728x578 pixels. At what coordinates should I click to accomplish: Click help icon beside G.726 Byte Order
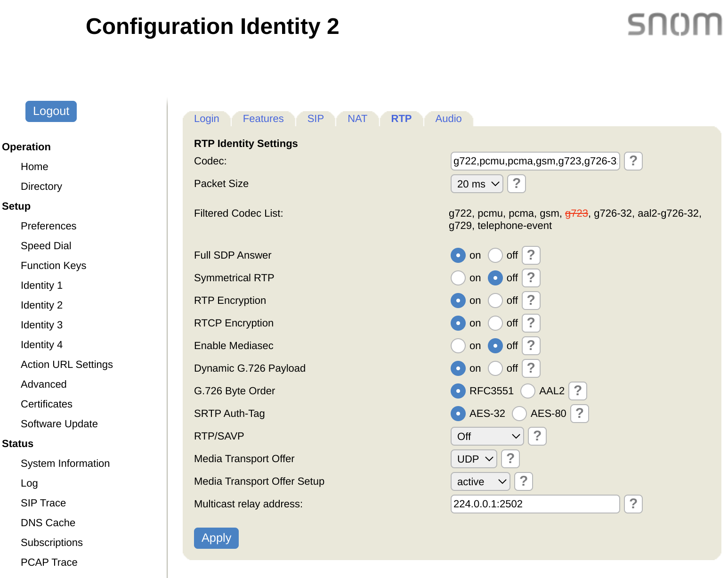pyautogui.click(x=577, y=391)
